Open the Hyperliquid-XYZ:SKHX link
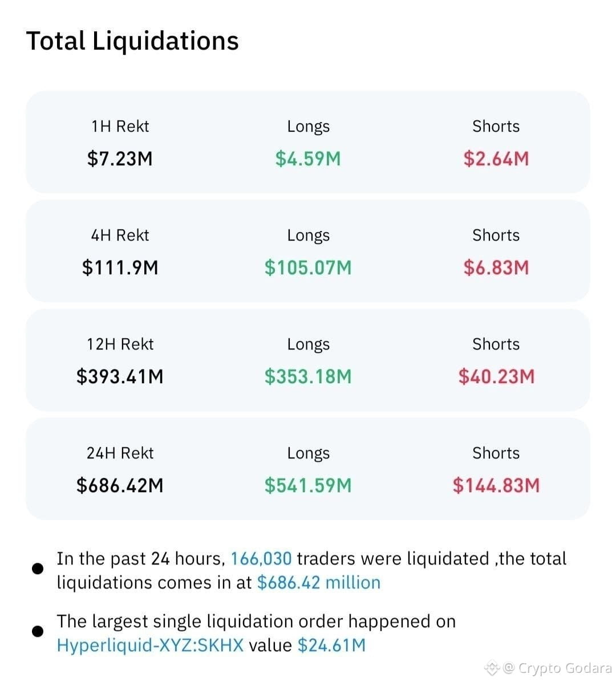This screenshot has height=682, width=616. 150,645
